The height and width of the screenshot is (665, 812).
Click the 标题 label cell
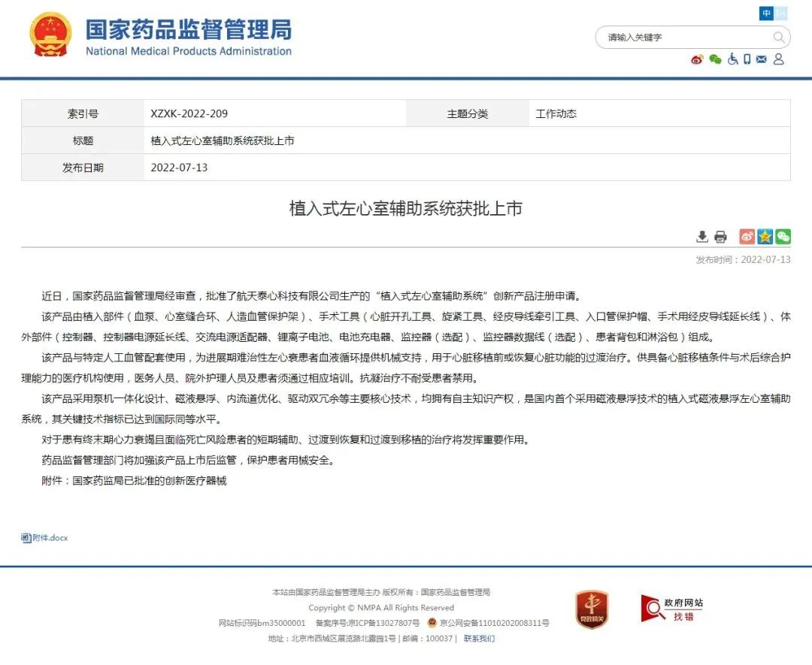(83, 141)
